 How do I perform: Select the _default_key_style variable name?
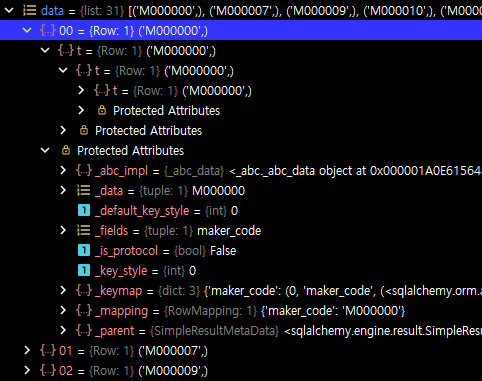(x=142, y=211)
